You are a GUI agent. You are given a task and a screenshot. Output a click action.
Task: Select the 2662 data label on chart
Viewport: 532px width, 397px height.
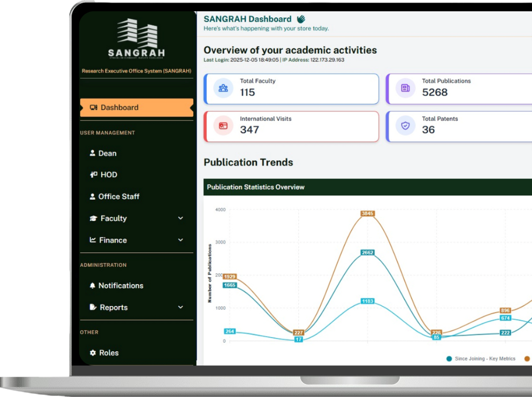[x=367, y=252]
